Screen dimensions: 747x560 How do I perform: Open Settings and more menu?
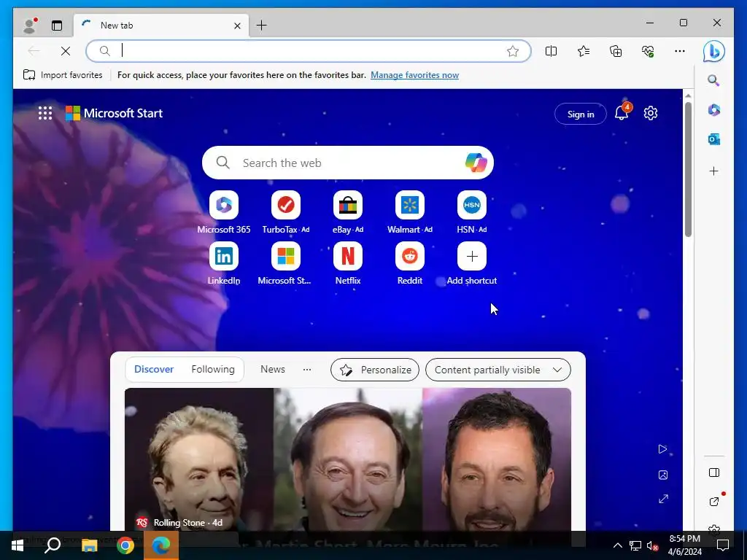click(680, 51)
